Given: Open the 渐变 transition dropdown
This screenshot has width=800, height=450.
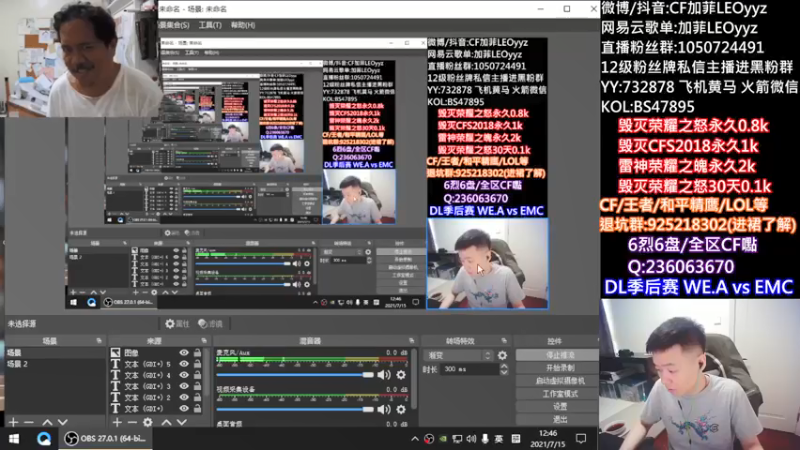Looking at the screenshot, I should pos(458,355).
